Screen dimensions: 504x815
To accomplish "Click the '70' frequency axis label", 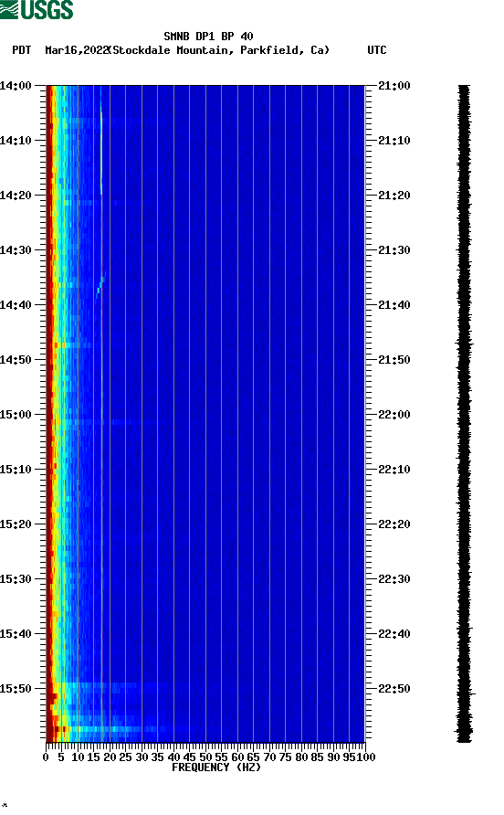I will [269, 757].
